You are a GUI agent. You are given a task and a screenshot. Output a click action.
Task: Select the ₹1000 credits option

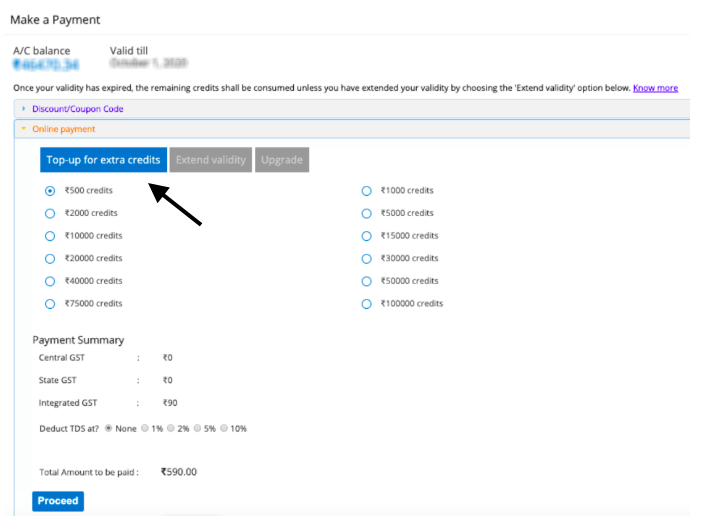coord(367,191)
